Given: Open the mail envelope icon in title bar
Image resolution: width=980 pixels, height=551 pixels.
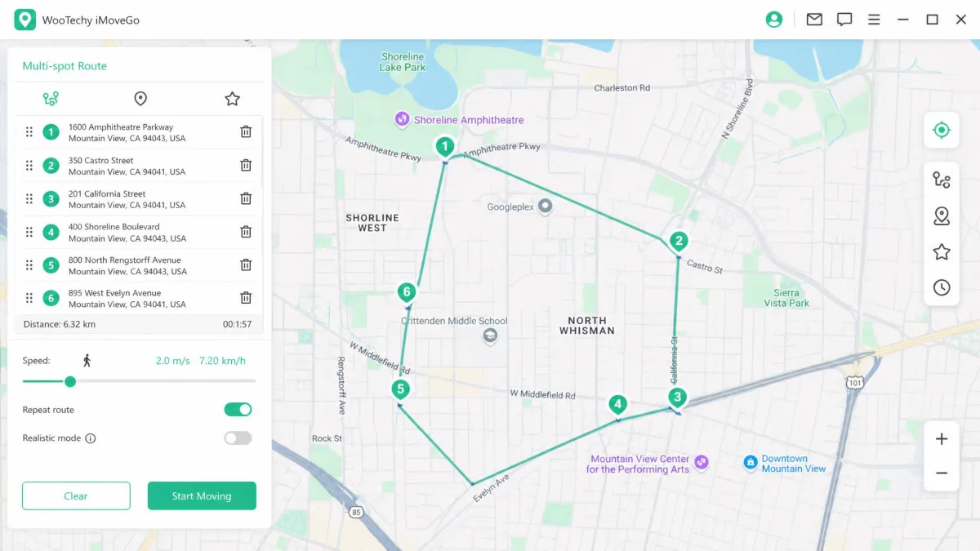Looking at the screenshot, I should click(814, 20).
